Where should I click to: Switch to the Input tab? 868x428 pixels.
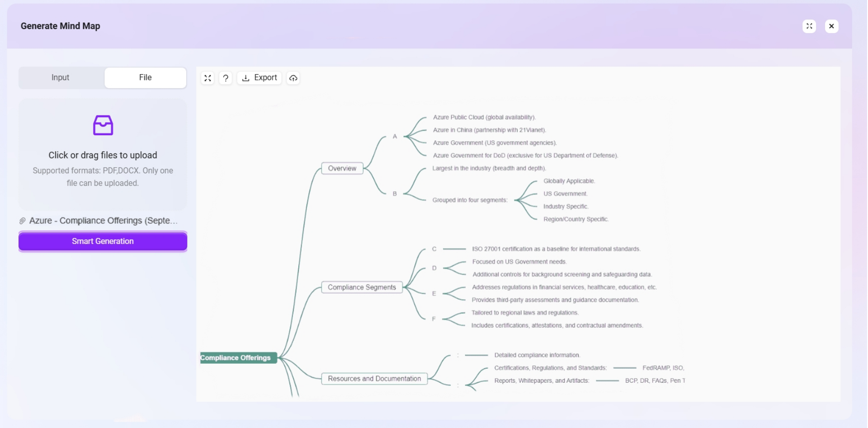pos(61,78)
